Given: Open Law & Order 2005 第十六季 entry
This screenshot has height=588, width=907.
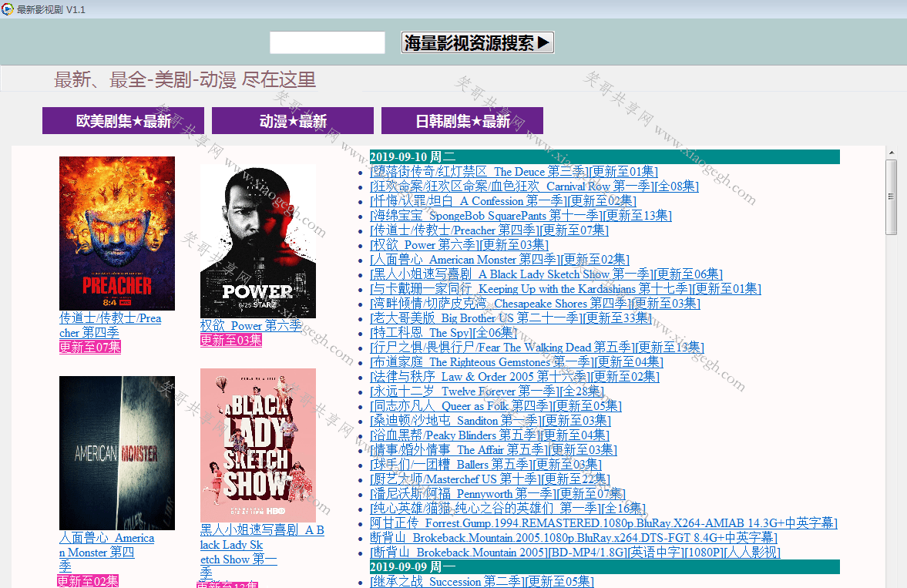Looking at the screenshot, I should pos(515,377).
